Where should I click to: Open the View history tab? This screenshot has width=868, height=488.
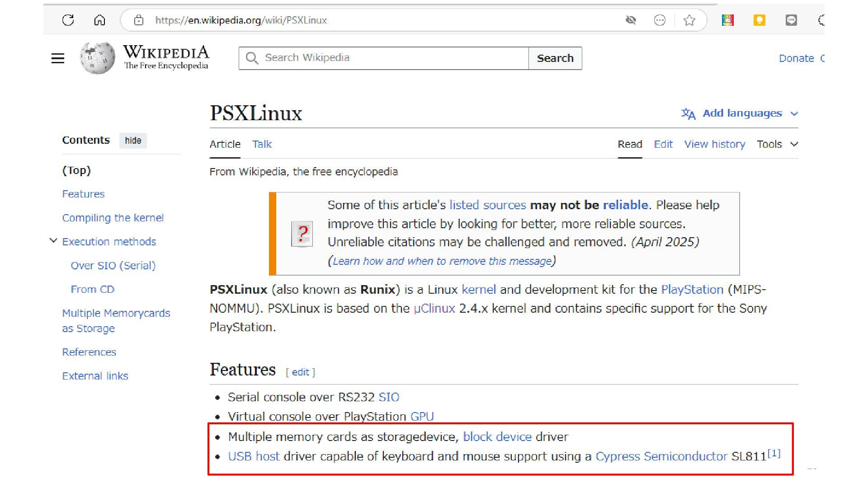pos(714,144)
